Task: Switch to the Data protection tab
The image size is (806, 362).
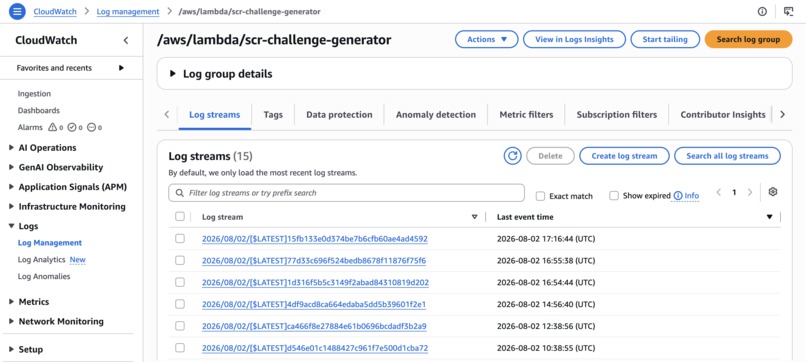Action: [x=339, y=115]
